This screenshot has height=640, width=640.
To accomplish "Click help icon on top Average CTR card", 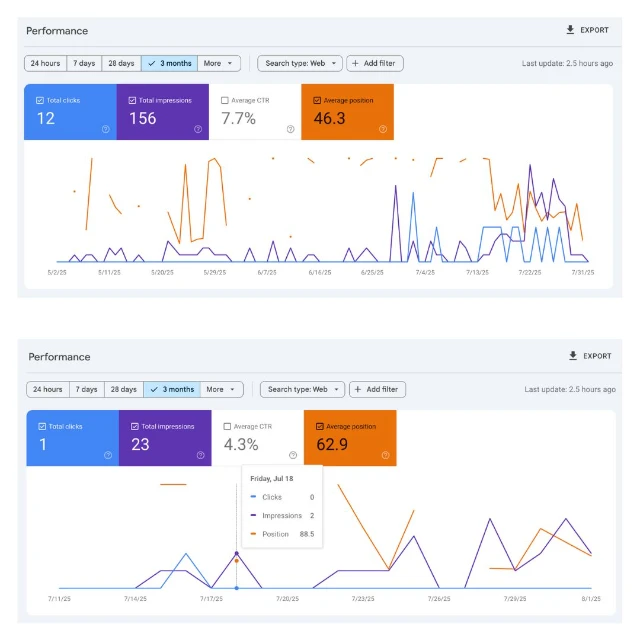I will coord(290,129).
